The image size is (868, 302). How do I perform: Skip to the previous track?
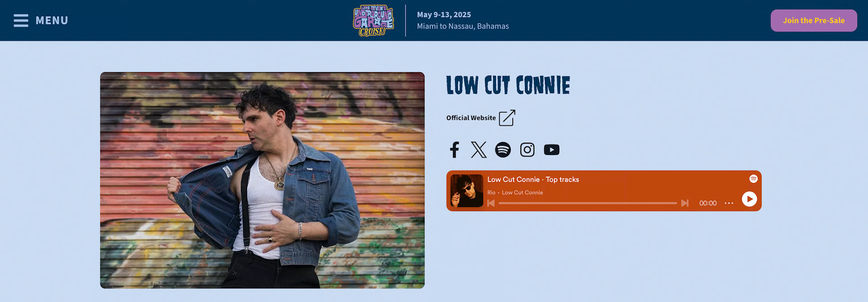[x=491, y=203]
